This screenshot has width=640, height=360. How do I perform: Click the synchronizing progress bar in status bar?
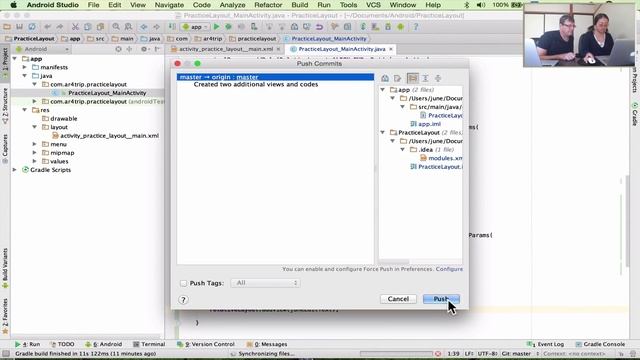396,354
